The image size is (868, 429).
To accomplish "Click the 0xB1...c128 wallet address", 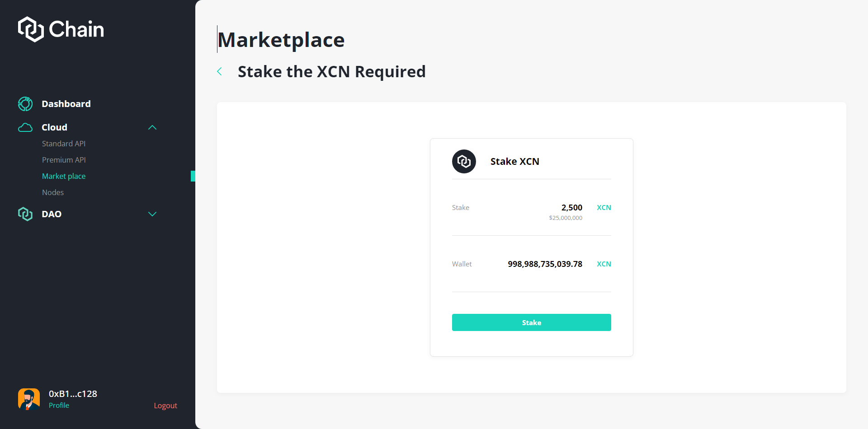I will coord(73,394).
